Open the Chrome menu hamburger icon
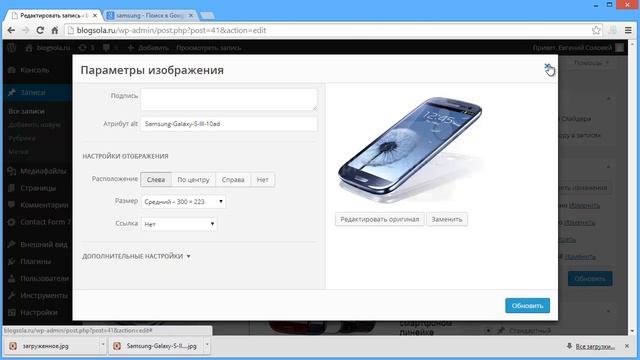 click(628, 30)
